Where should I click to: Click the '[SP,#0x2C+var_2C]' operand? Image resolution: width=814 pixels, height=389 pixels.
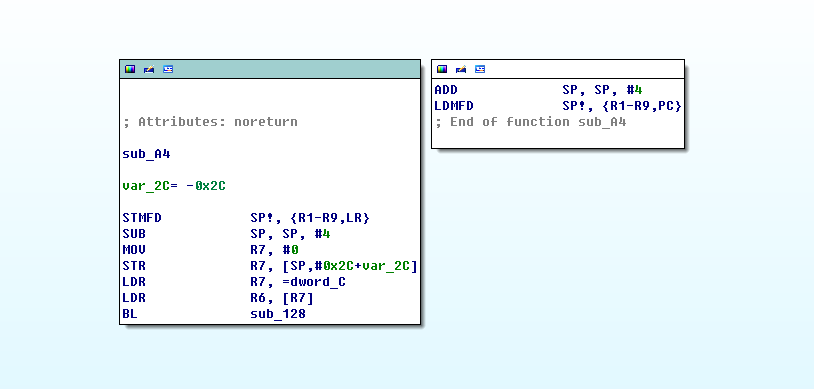click(350, 266)
